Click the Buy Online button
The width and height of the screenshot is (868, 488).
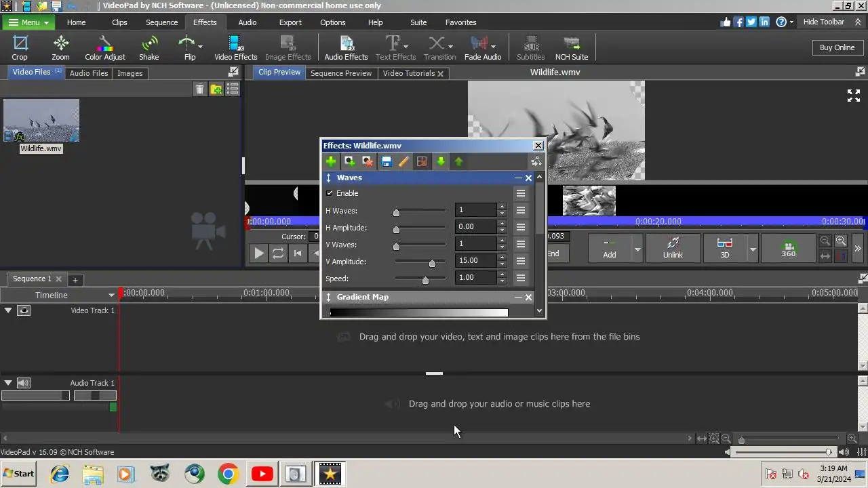pyautogui.click(x=837, y=47)
